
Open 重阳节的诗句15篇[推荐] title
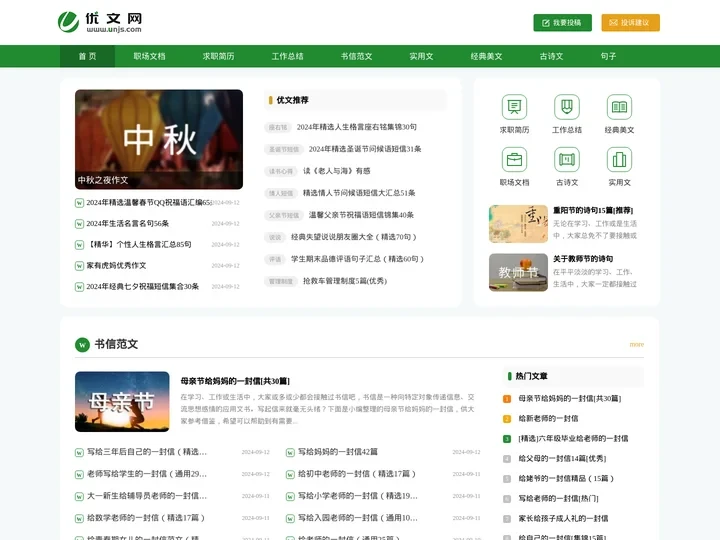593,210
